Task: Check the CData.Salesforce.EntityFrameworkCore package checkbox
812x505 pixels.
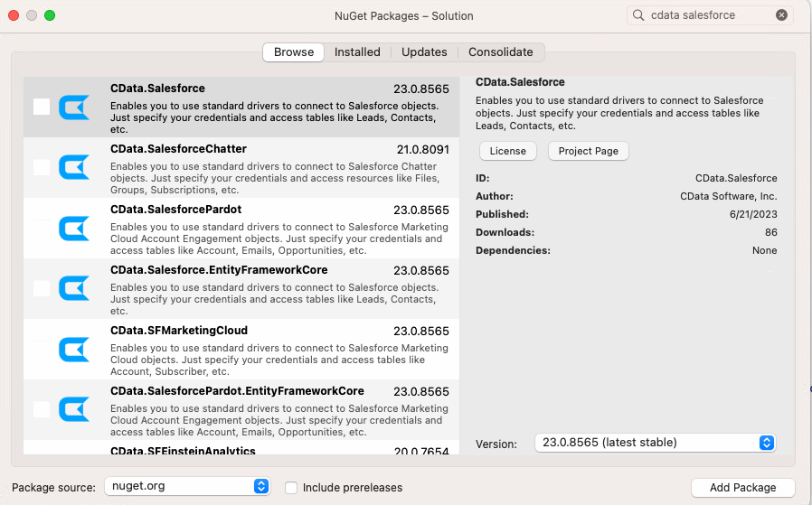Action: point(42,288)
